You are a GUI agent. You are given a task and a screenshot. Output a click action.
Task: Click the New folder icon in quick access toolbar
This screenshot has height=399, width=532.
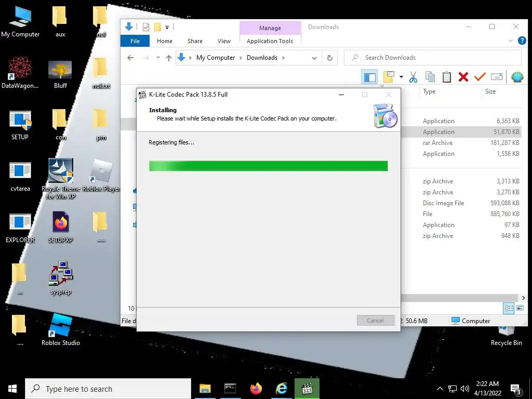pyautogui.click(x=157, y=27)
